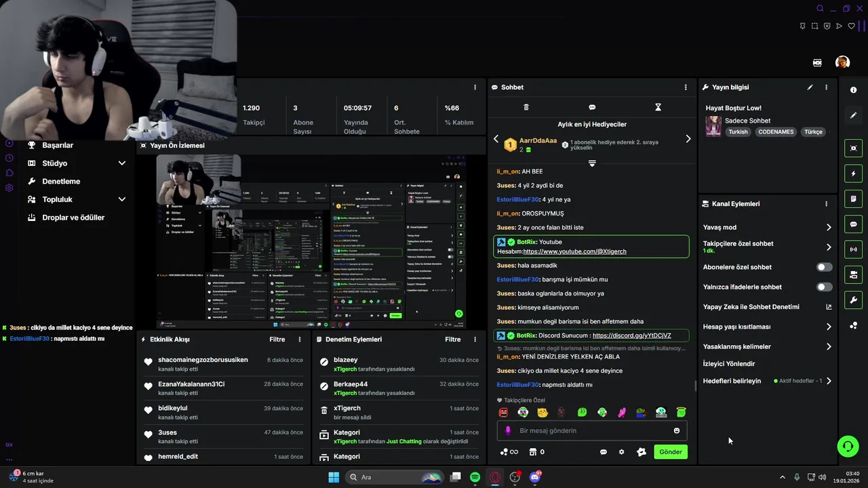
Task: Open Etkinlik Akışı three-dot menu
Action: (300, 340)
